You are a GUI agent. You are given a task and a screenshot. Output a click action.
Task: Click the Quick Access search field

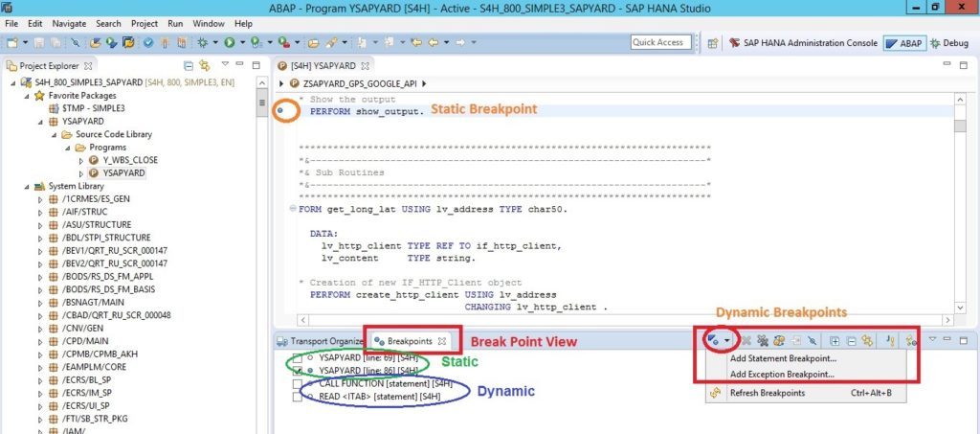(x=660, y=42)
